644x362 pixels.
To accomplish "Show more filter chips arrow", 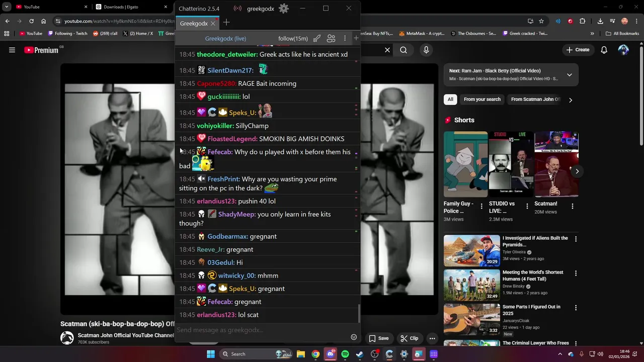I will (571, 100).
